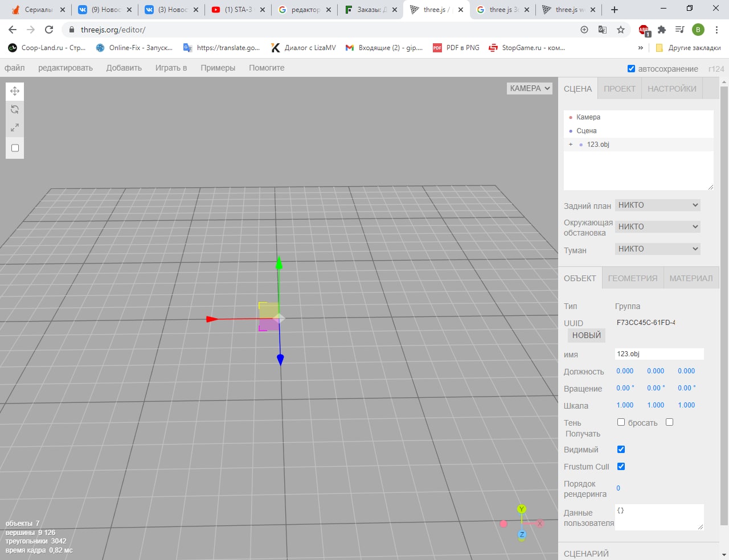Screen dimensions: 729x560
Task: Reload the threejs.org page
Action: tap(49, 30)
